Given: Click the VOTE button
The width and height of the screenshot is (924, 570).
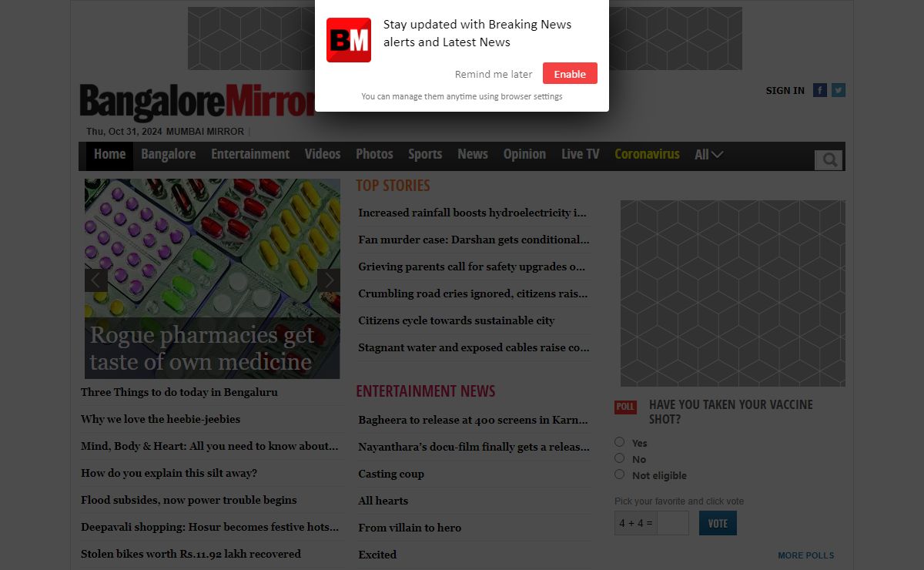Looking at the screenshot, I should coord(718,523).
